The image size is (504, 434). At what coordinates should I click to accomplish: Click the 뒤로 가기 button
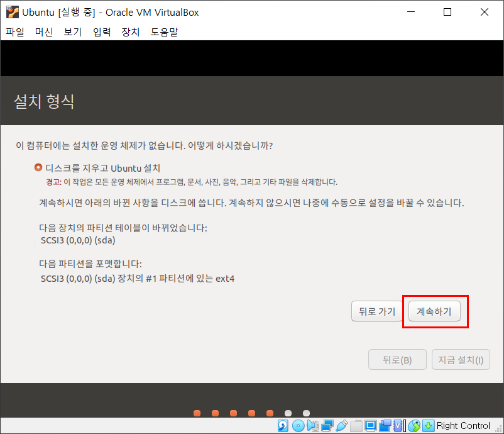pyautogui.click(x=376, y=311)
